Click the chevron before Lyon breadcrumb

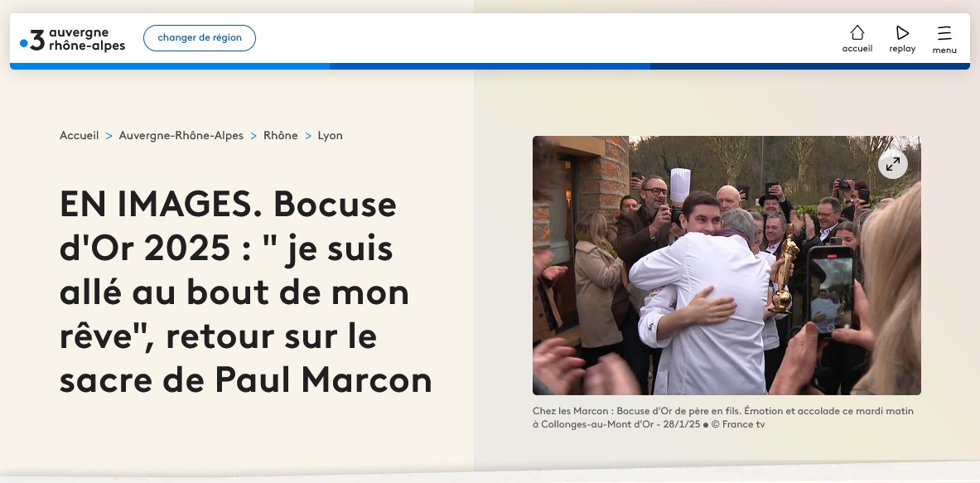click(308, 136)
